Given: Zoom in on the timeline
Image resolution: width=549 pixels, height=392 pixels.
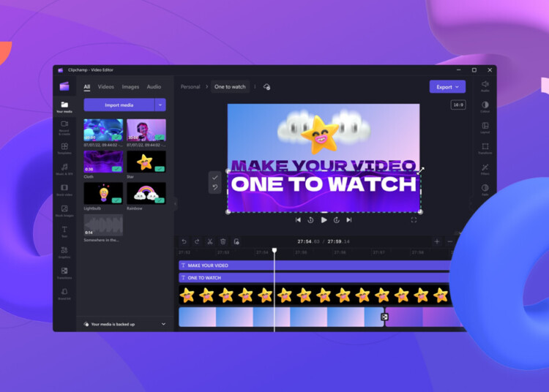Looking at the screenshot, I should pos(437,241).
